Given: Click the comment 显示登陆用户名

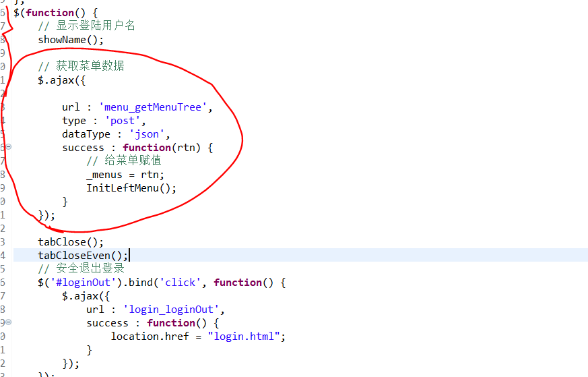Looking at the screenshot, I should 87,26.
